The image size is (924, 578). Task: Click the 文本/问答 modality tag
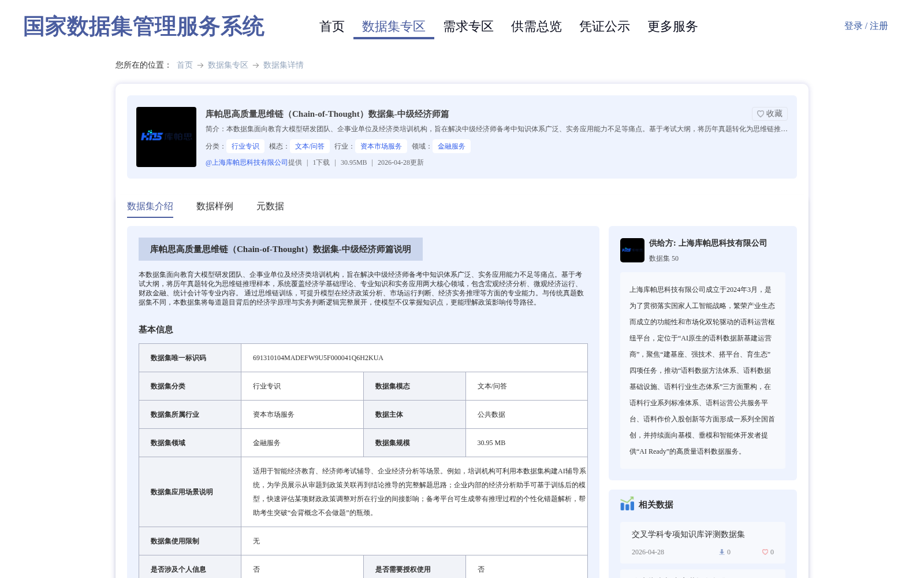(x=310, y=146)
